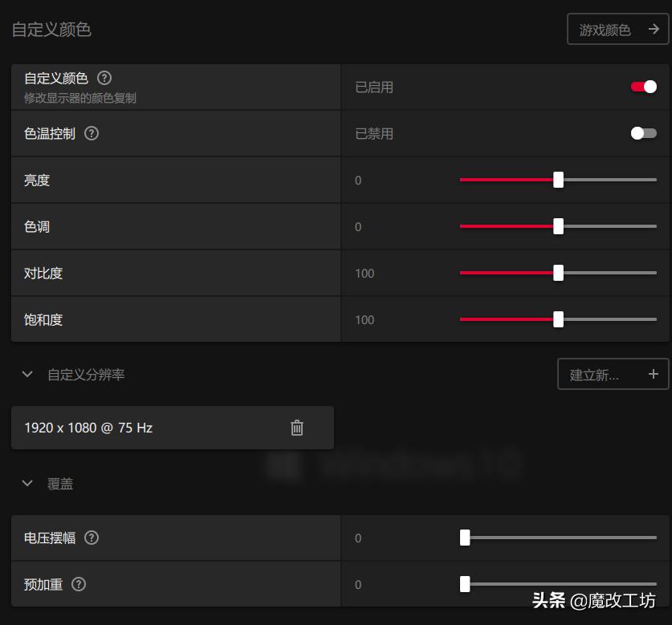Click the help icon next to 电压摆幅

tap(92, 538)
